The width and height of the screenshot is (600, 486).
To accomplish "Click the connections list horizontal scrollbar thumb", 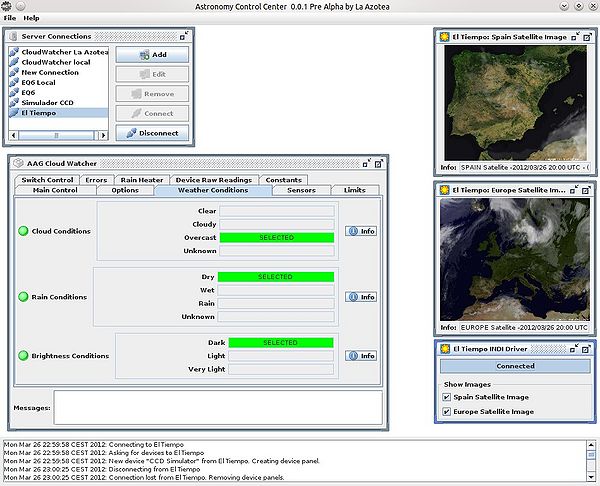I will [x=56, y=135].
